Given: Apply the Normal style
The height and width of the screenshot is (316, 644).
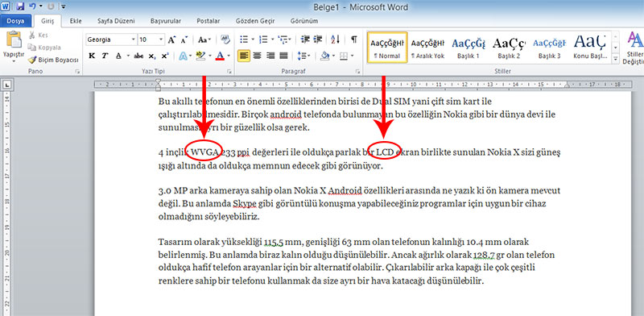Looking at the screenshot, I should coord(387,48).
